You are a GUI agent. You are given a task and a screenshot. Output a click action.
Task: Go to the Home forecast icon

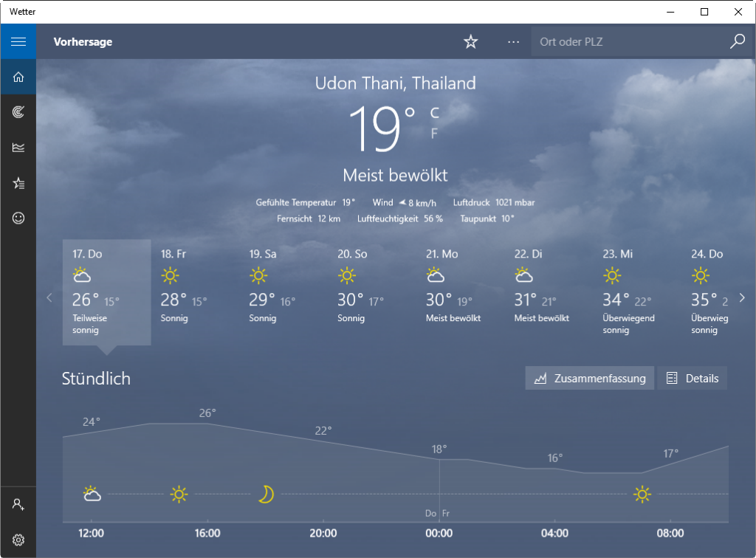[18, 77]
